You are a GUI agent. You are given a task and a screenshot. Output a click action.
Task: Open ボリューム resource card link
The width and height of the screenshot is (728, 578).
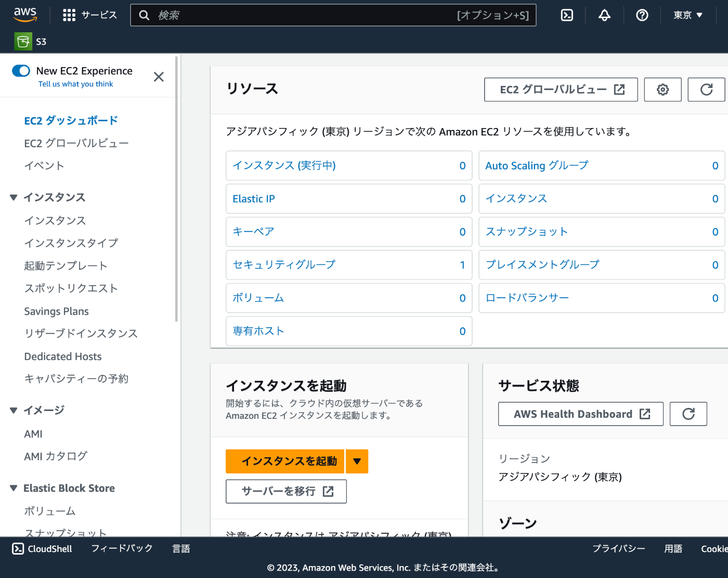point(258,298)
